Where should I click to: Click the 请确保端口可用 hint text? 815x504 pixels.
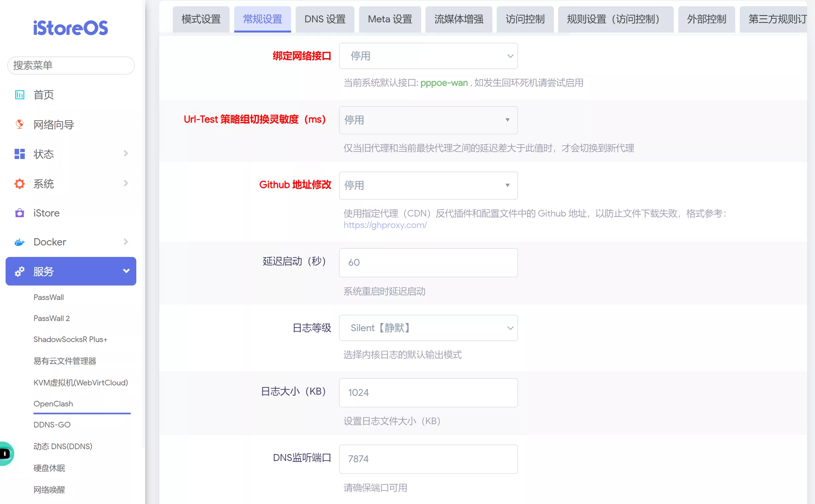pos(375,488)
